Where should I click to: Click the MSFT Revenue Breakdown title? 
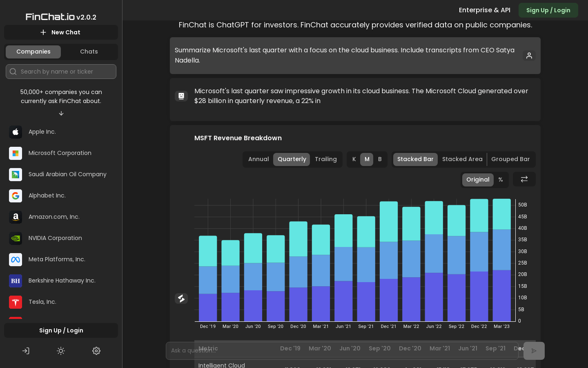(238, 138)
